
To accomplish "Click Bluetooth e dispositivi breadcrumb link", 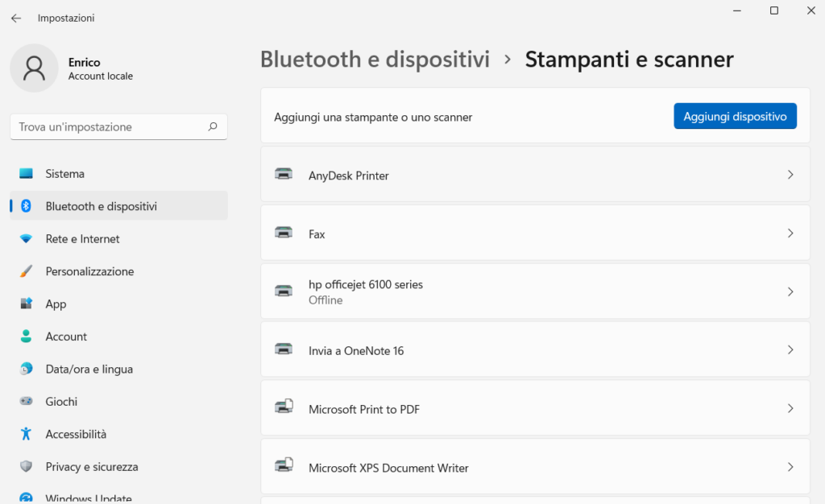I will (375, 60).
